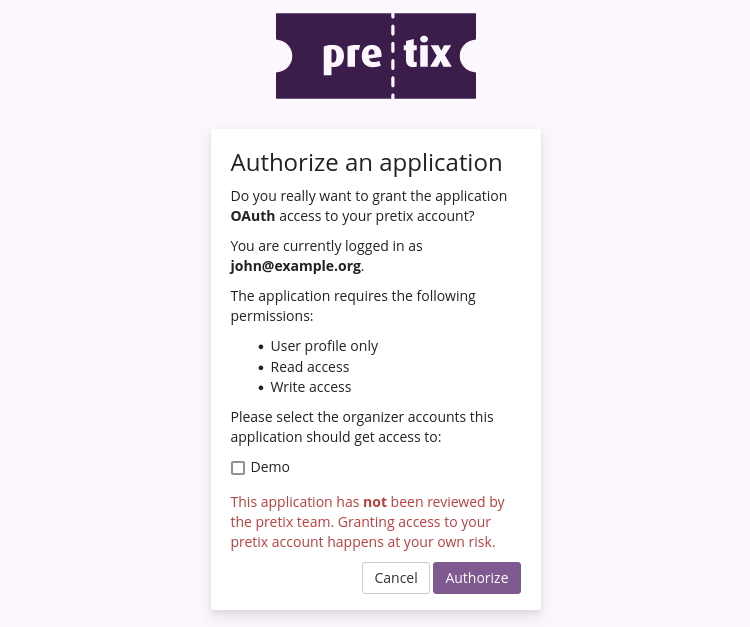Click the "Read access" permission item
This screenshot has height=627, width=750.
pyautogui.click(x=310, y=367)
